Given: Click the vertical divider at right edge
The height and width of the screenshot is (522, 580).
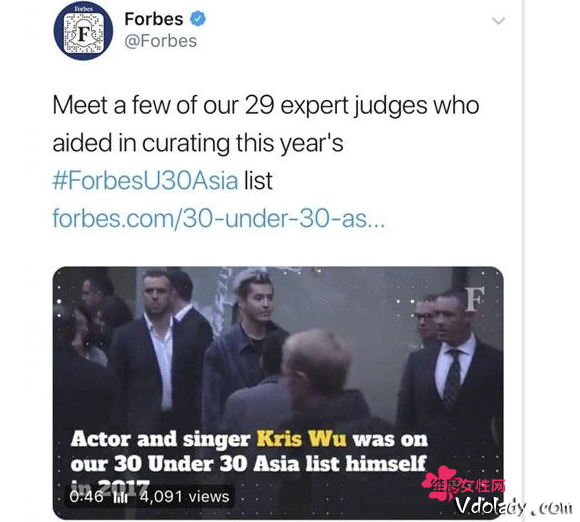Looking at the screenshot, I should click(x=523, y=261).
